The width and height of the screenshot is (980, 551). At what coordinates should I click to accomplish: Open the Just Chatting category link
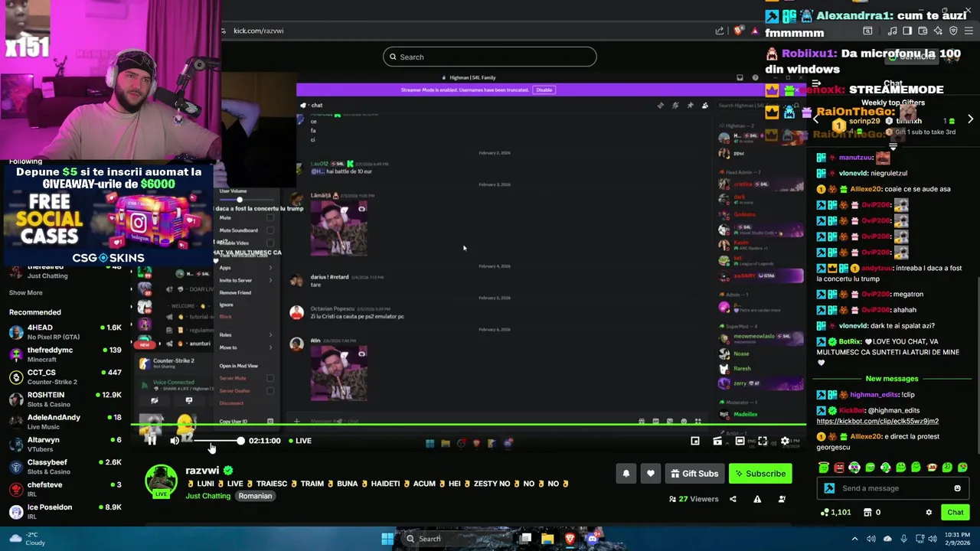coord(207,496)
